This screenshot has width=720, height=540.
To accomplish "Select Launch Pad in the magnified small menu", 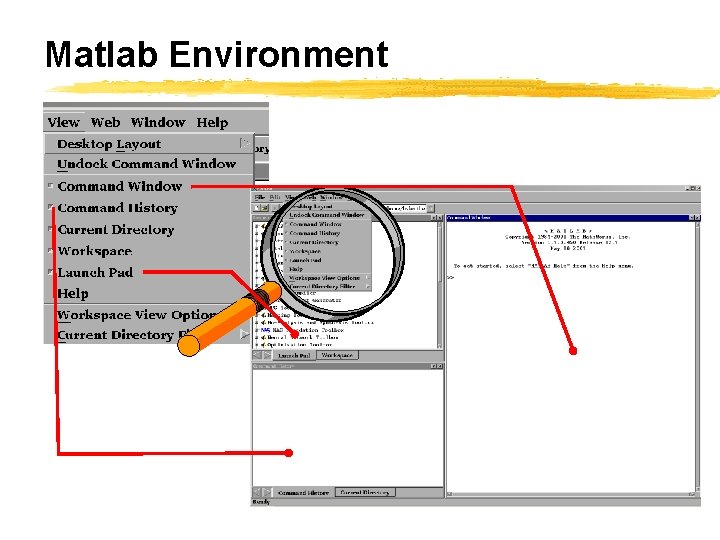I will [305, 260].
